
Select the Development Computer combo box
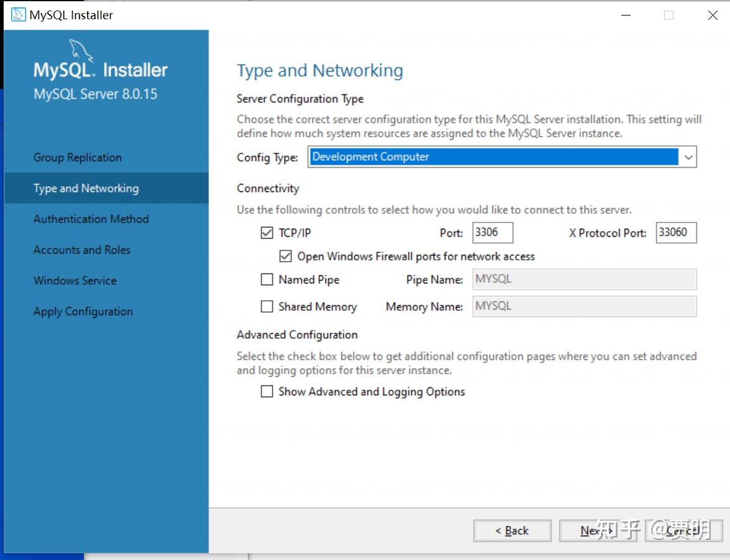point(494,157)
